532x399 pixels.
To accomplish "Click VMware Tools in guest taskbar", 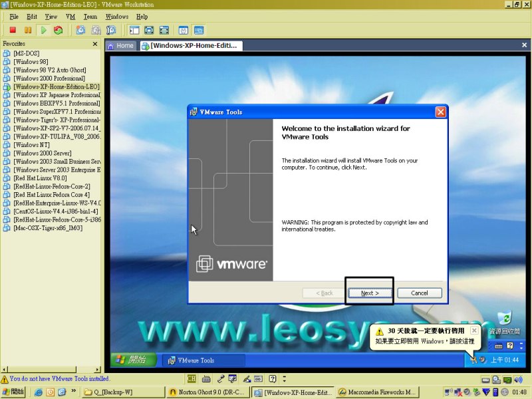I will (203, 360).
